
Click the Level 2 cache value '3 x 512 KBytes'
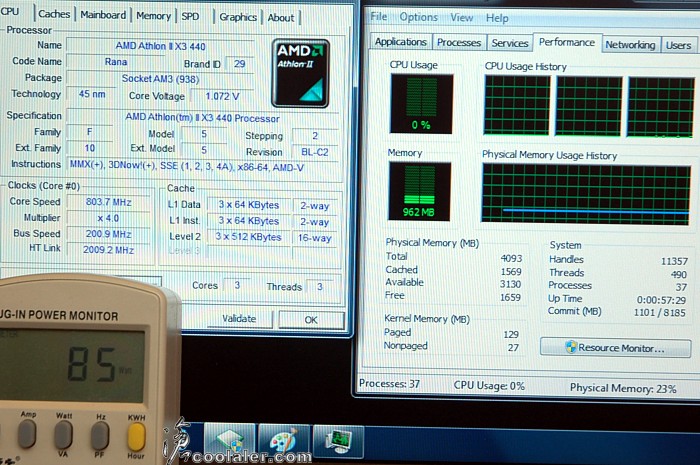[x=248, y=237]
